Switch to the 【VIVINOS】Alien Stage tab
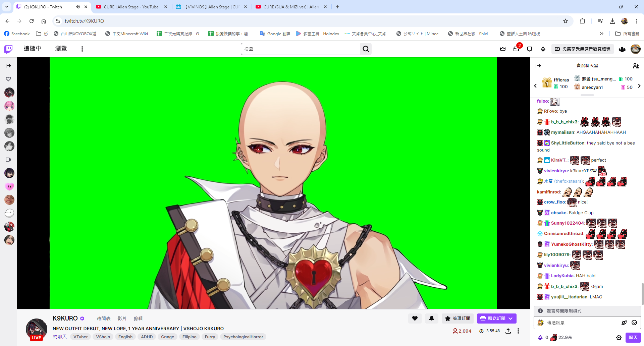This screenshot has width=644, height=346. coord(212,7)
